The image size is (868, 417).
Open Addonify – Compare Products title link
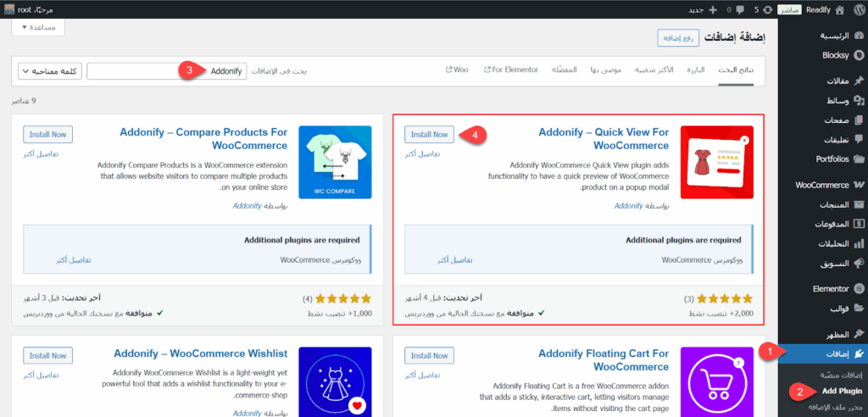(203, 139)
